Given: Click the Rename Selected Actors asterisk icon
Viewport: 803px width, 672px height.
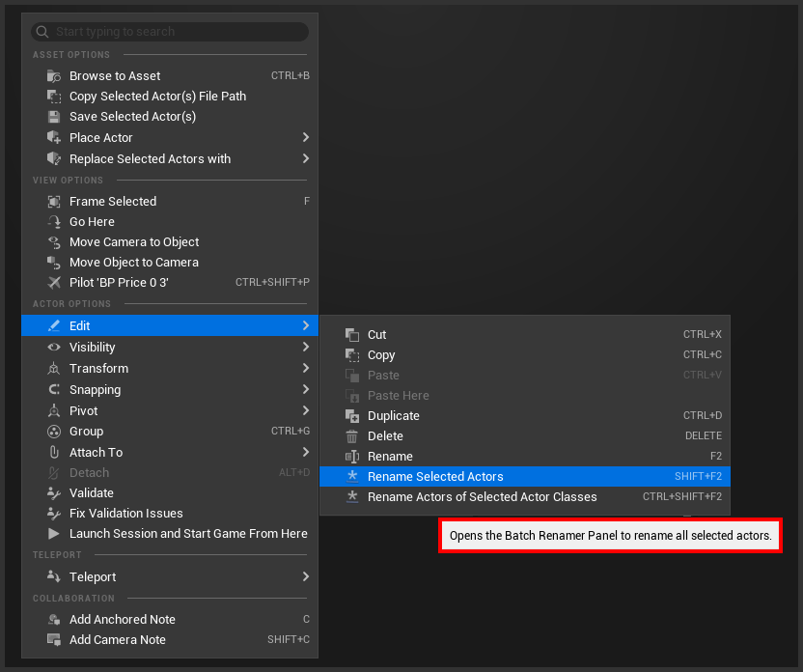Looking at the screenshot, I should click(x=352, y=477).
